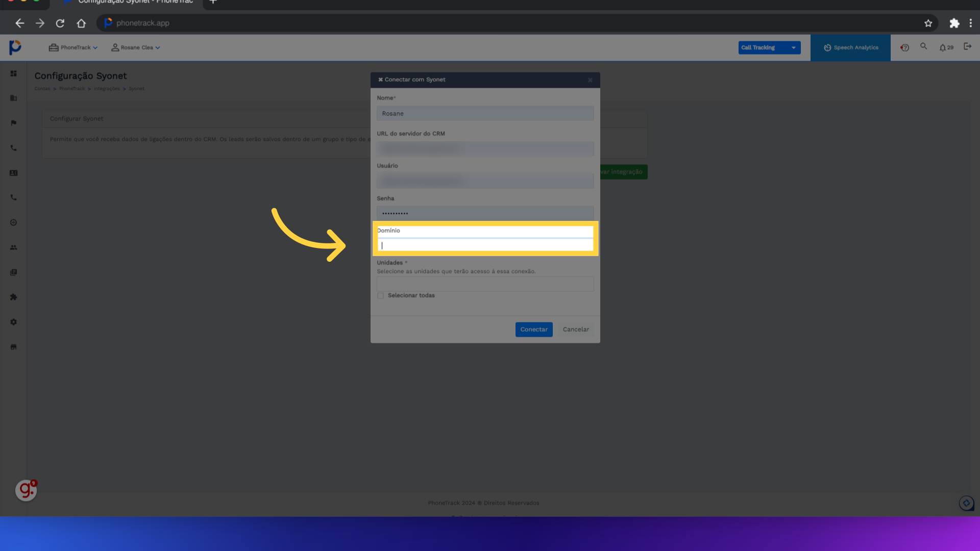Open the settings gear sidebar icon
980x551 pixels.
14,322
